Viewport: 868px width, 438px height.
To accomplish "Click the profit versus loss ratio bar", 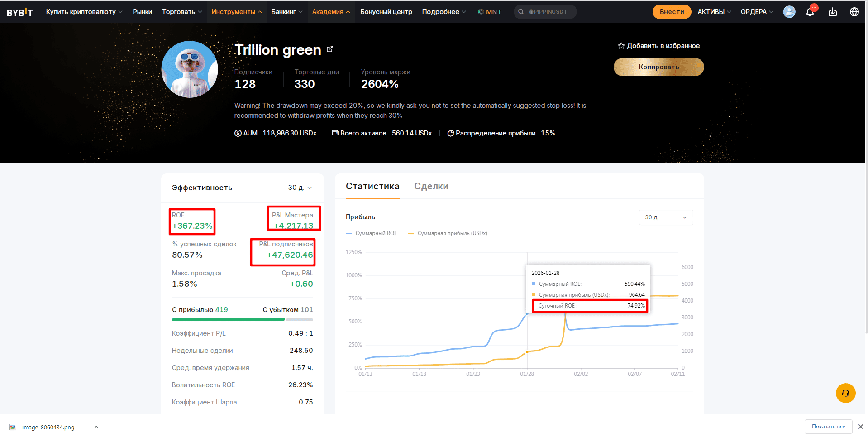I will (x=242, y=320).
